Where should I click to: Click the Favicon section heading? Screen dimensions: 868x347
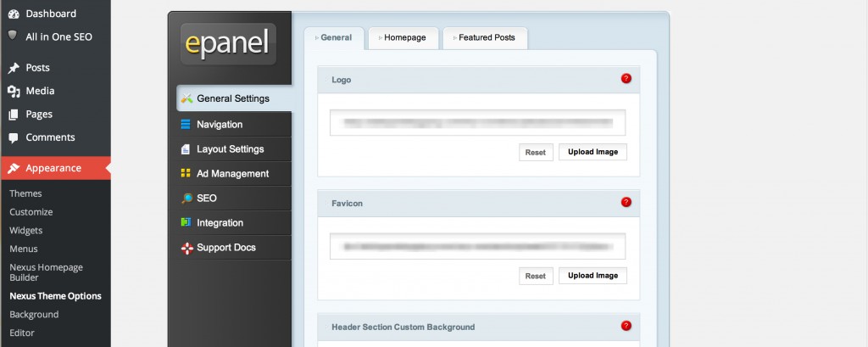point(347,204)
